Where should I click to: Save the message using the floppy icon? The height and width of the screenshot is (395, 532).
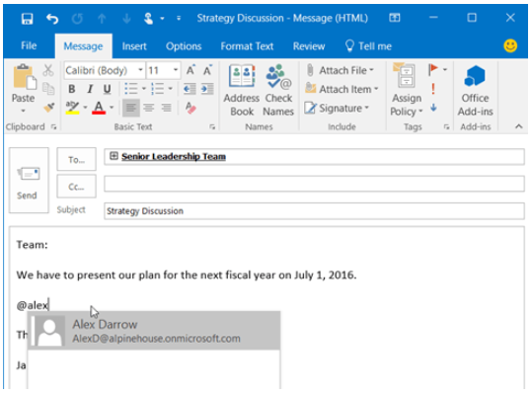[x=28, y=19]
